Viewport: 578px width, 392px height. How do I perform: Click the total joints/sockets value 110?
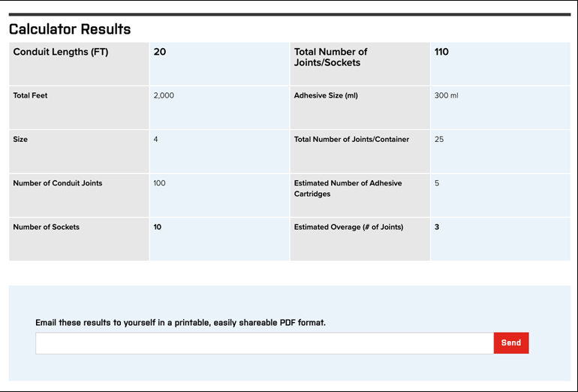click(x=441, y=52)
